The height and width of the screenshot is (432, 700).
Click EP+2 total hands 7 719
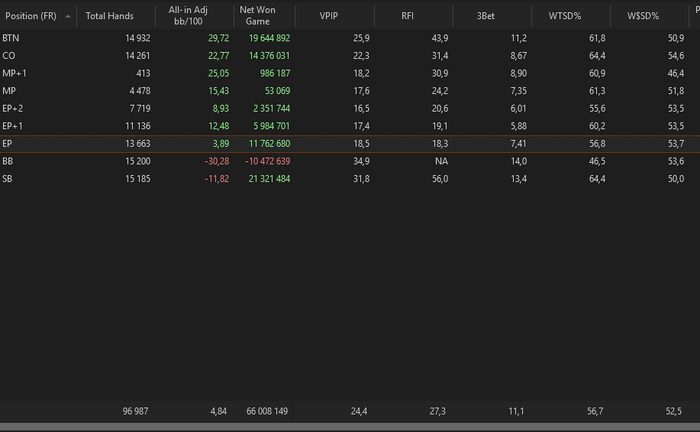point(140,108)
